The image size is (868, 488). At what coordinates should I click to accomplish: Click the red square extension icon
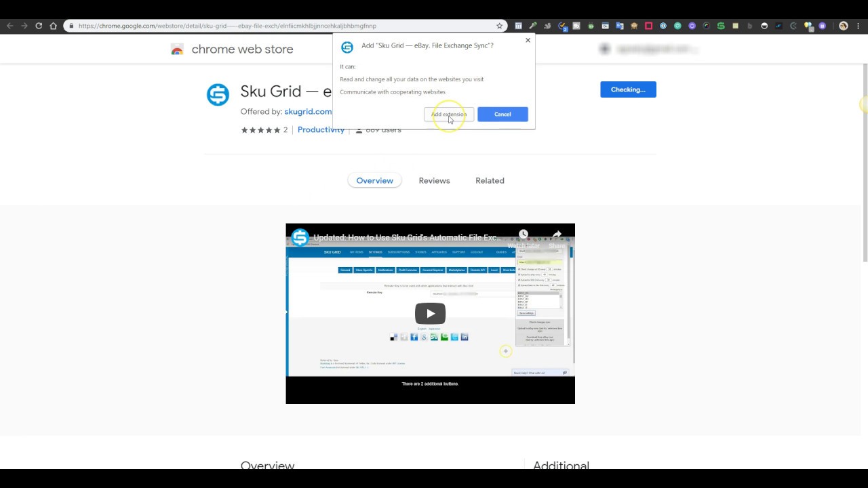[x=648, y=26]
